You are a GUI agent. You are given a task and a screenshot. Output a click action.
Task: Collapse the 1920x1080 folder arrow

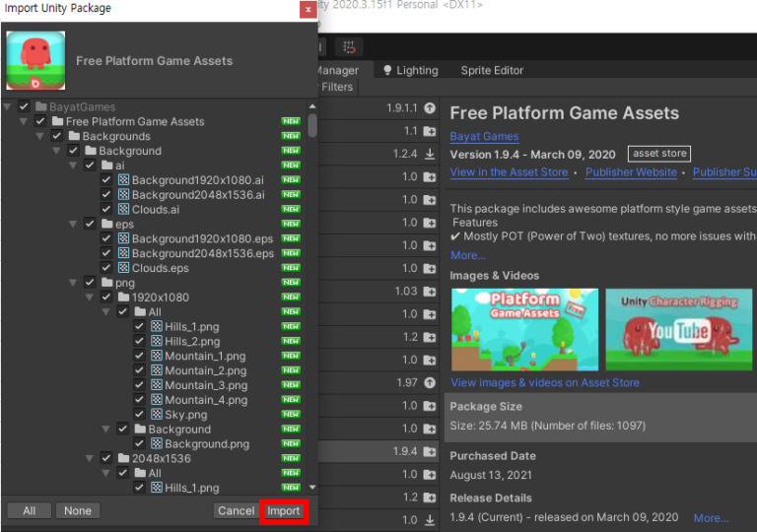tap(90, 298)
